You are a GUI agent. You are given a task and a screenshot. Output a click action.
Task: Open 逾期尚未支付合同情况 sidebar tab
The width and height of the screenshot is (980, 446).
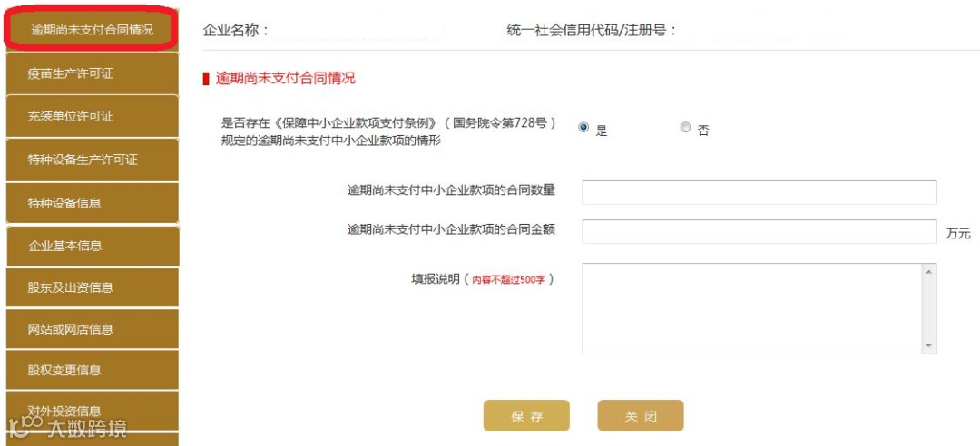pyautogui.click(x=92, y=30)
